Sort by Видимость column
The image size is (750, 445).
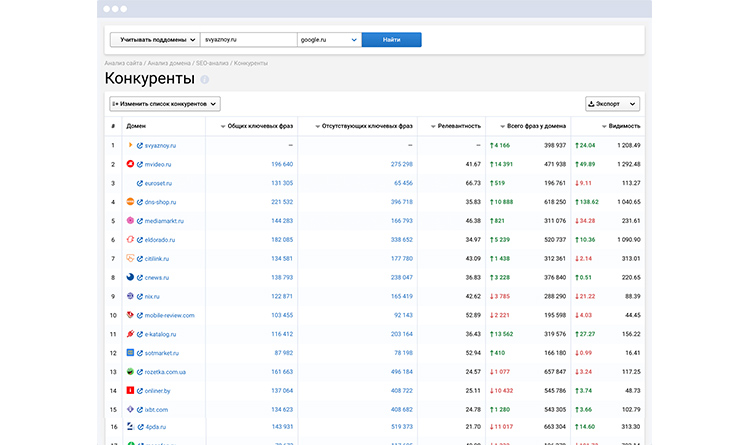(621, 126)
